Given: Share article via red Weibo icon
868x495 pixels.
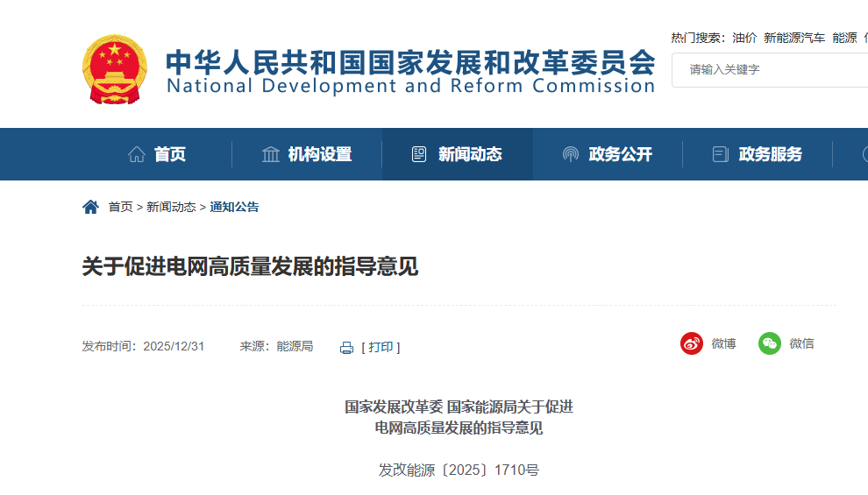Looking at the screenshot, I should (692, 343).
